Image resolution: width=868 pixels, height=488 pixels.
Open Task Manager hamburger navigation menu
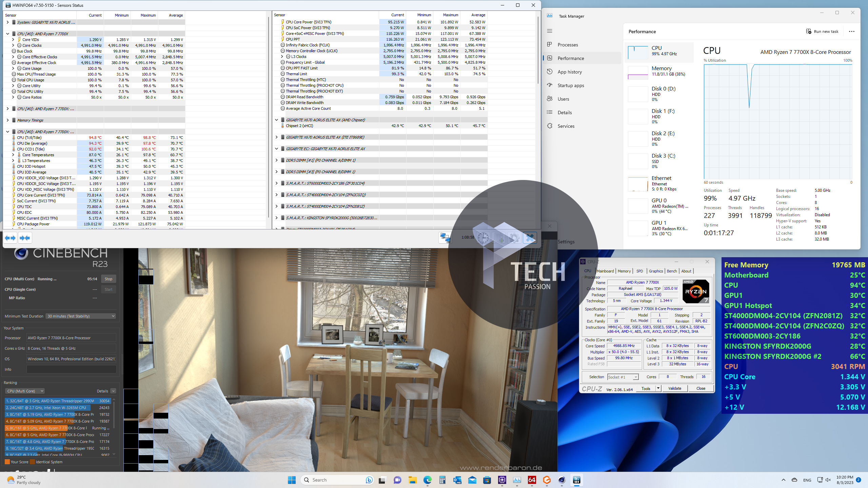[550, 31]
